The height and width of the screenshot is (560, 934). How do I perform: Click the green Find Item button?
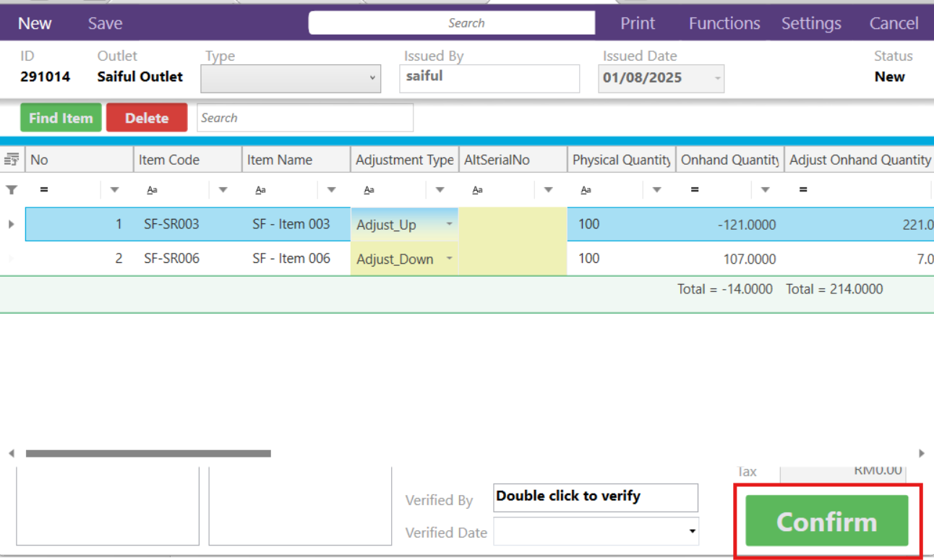coord(61,117)
